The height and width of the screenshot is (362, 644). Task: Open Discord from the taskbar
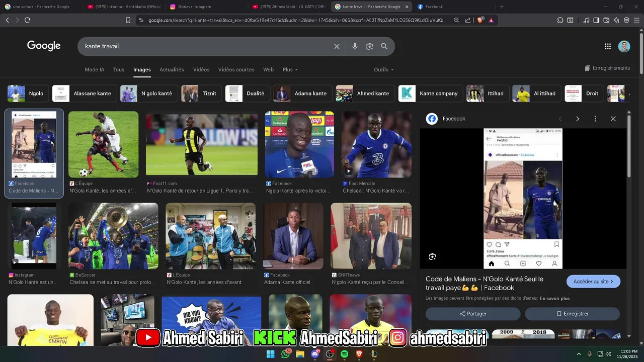[x=315, y=354]
